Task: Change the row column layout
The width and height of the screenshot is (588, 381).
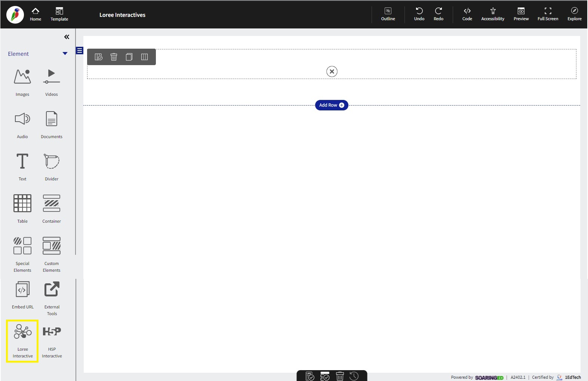Action: click(x=144, y=57)
